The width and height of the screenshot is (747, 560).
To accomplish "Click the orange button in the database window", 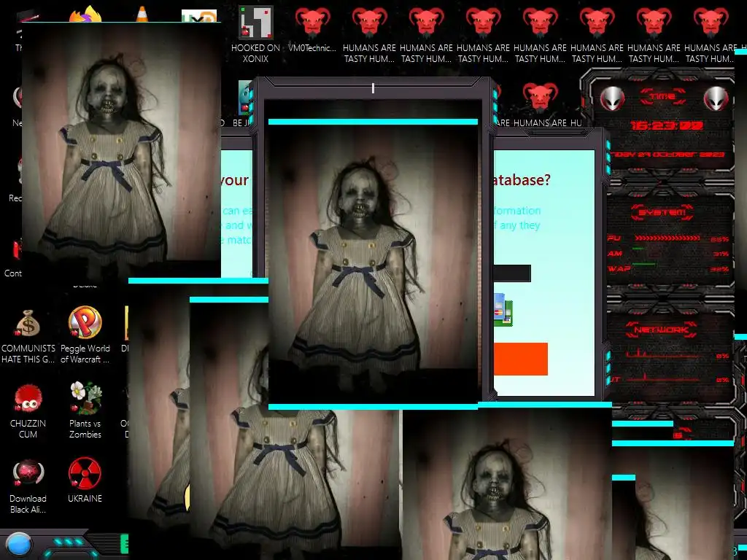I will pyautogui.click(x=521, y=359).
